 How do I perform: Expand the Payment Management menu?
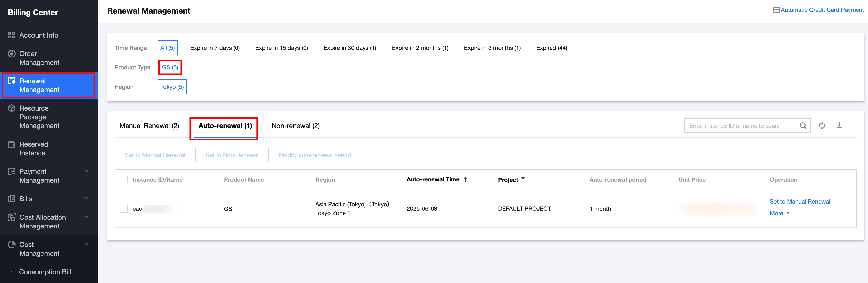pos(86,171)
